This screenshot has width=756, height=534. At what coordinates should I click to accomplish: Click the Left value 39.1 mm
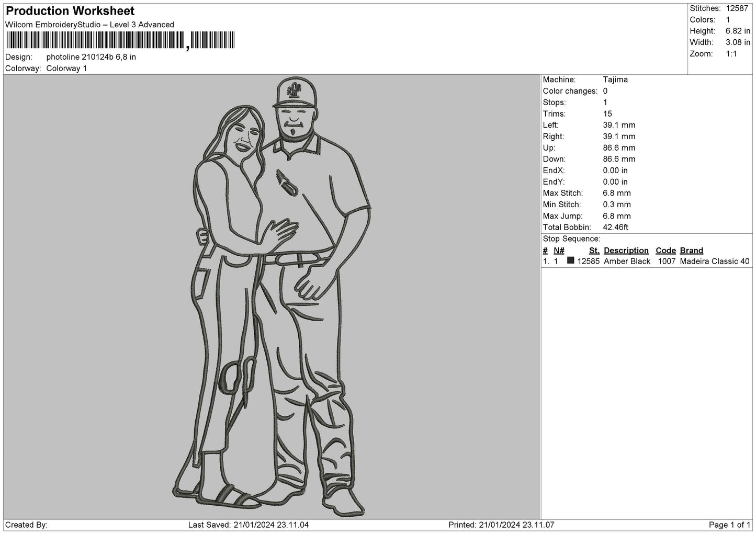pyautogui.click(x=619, y=125)
